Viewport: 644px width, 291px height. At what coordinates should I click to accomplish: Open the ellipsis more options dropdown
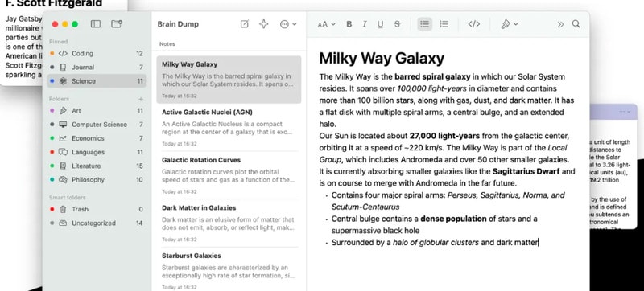tap(288, 24)
